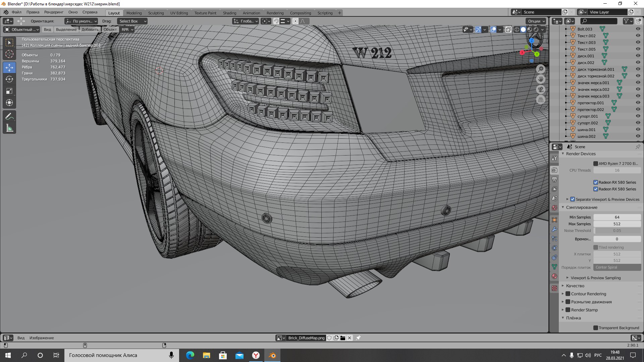The image size is (644, 362).
Task: Pin the Scene properties panel
Action: point(638,147)
